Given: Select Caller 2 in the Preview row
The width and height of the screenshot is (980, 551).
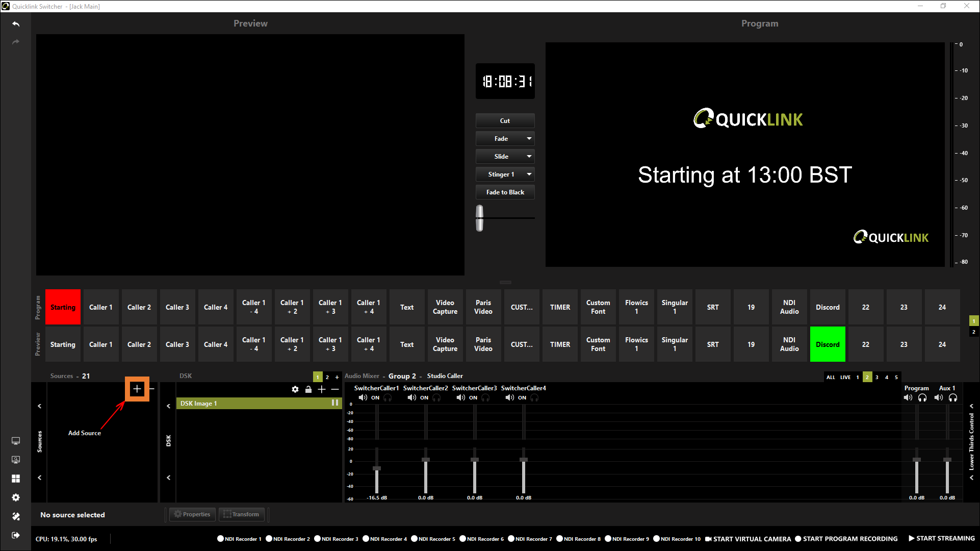Looking at the screenshot, I should coord(139,345).
